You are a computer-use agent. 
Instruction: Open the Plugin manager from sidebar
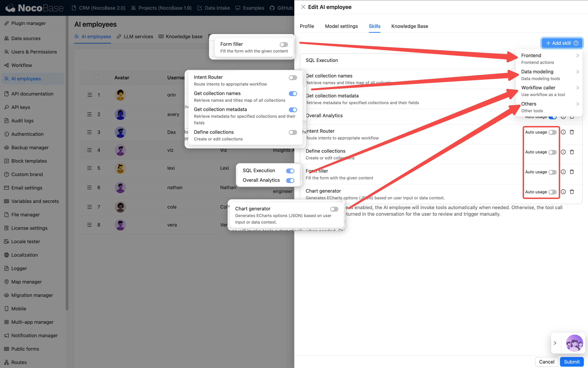[28, 23]
